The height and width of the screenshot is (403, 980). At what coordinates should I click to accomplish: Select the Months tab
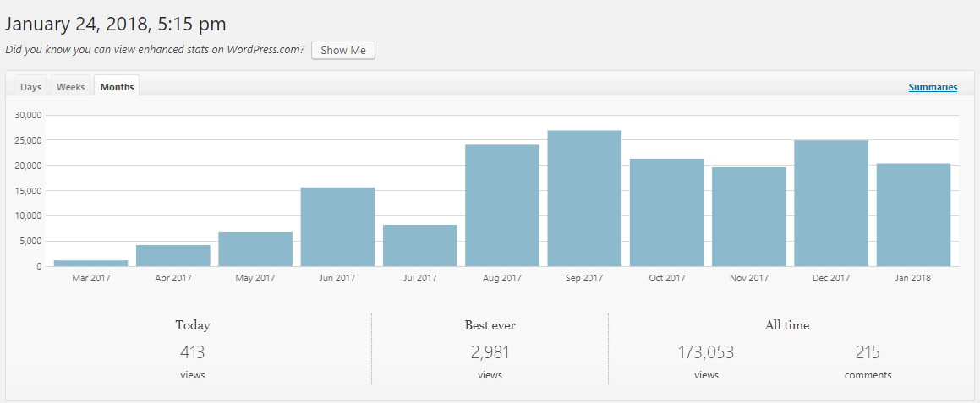pos(117,87)
